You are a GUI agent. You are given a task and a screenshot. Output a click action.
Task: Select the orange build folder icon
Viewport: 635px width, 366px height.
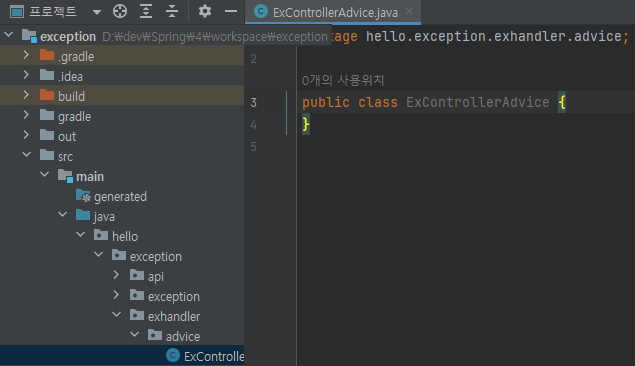coord(47,95)
